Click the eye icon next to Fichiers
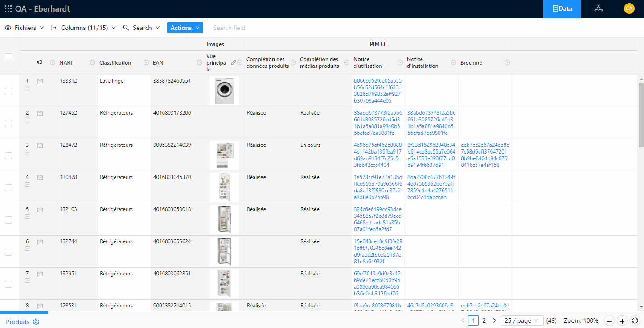This screenshot has height=328, width=644. 8,28
